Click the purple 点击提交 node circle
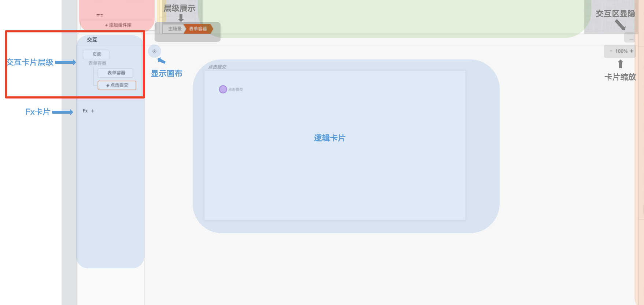This screenshot has width=644, height=305. tap(223, 89)
